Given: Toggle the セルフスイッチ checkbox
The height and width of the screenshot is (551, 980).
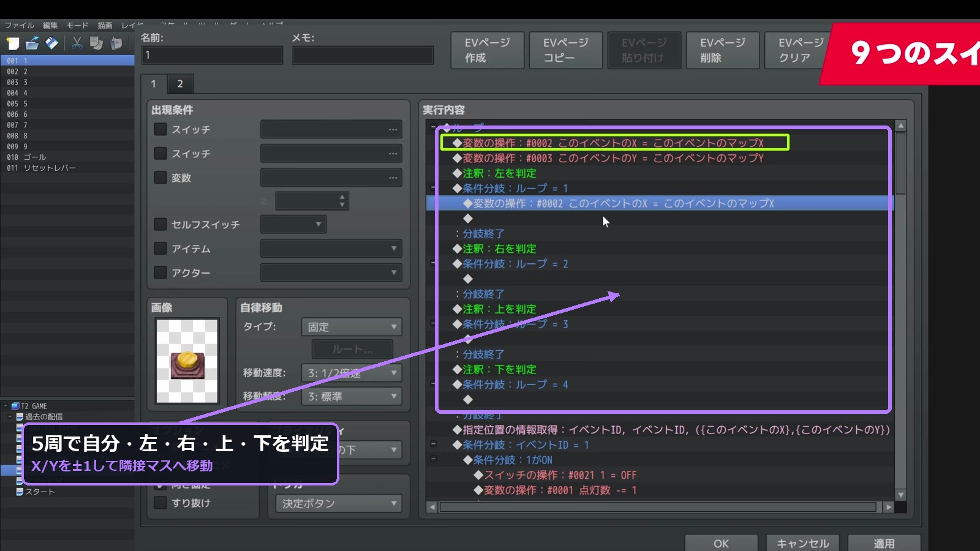Looking at the screenshot, I should pos(160,224).
